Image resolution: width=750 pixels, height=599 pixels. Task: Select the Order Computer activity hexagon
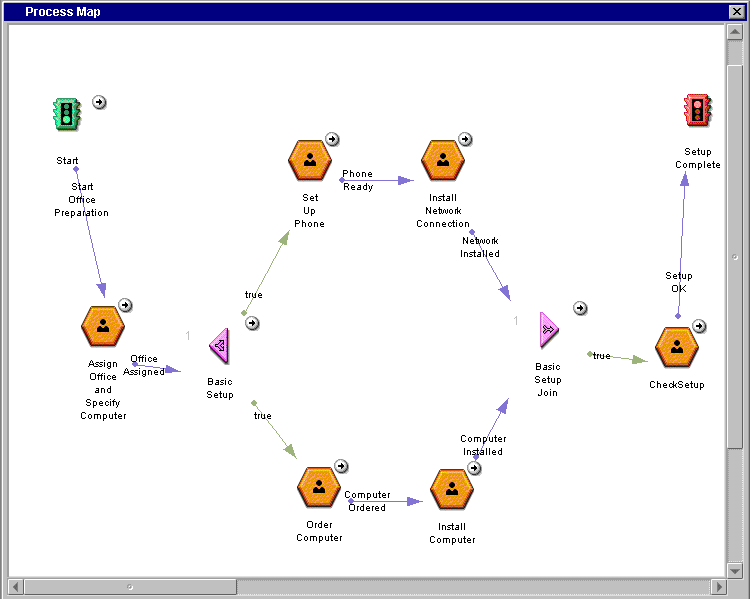pyautogui.click(x=319, y=488)
